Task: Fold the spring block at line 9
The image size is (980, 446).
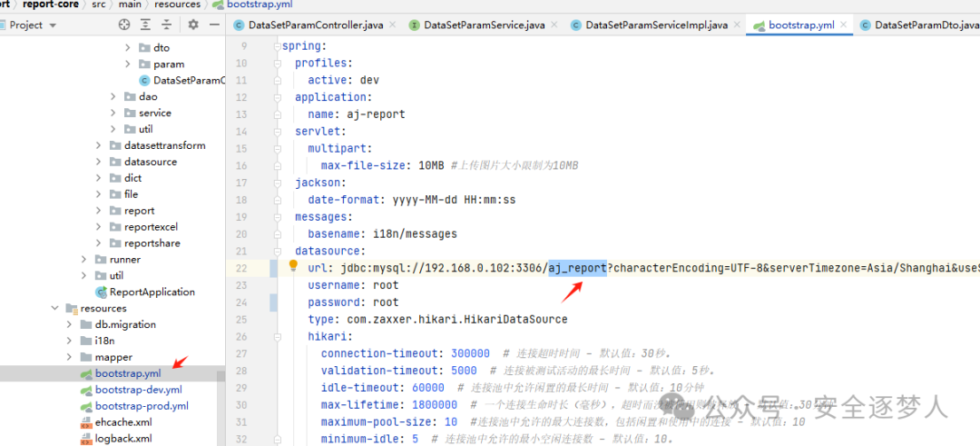Action: tap(277, 47)
